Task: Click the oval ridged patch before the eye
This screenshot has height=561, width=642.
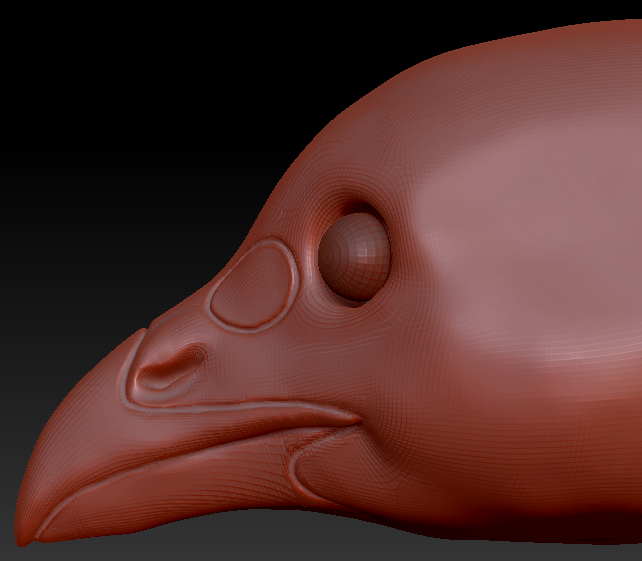Action: coord(254,284)
